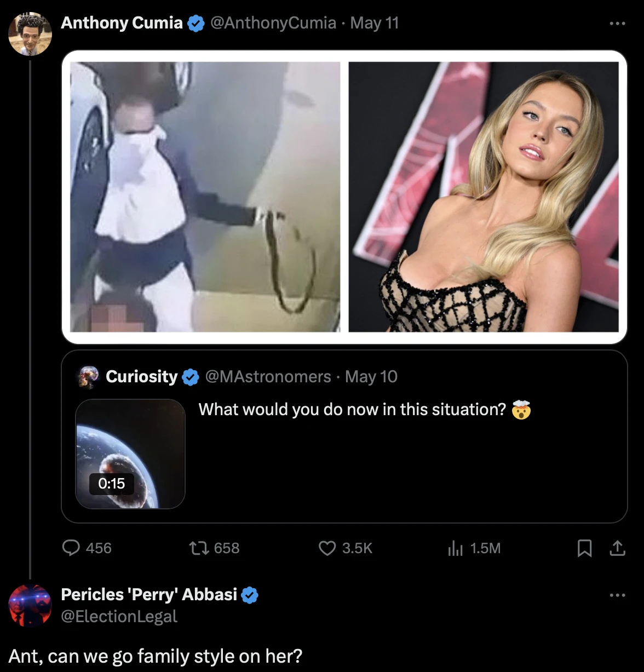Bookmark this tweet
Screen dimensions: 644x672
click(x=584, y=548)
